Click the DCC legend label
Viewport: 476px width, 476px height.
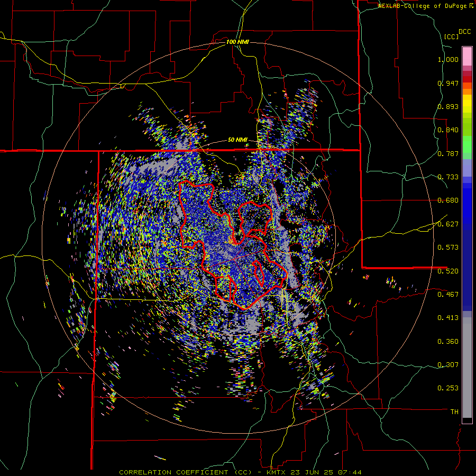pos(465,32)
